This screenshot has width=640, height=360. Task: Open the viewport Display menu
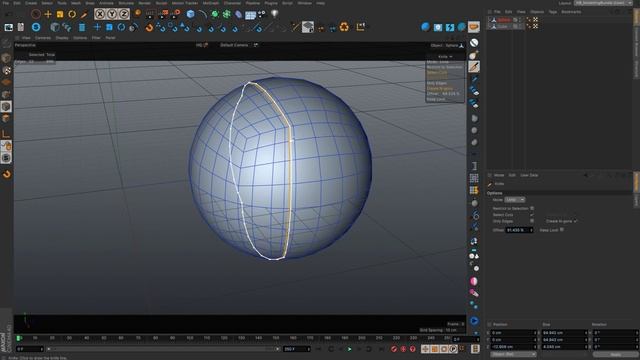click(62, 38)
